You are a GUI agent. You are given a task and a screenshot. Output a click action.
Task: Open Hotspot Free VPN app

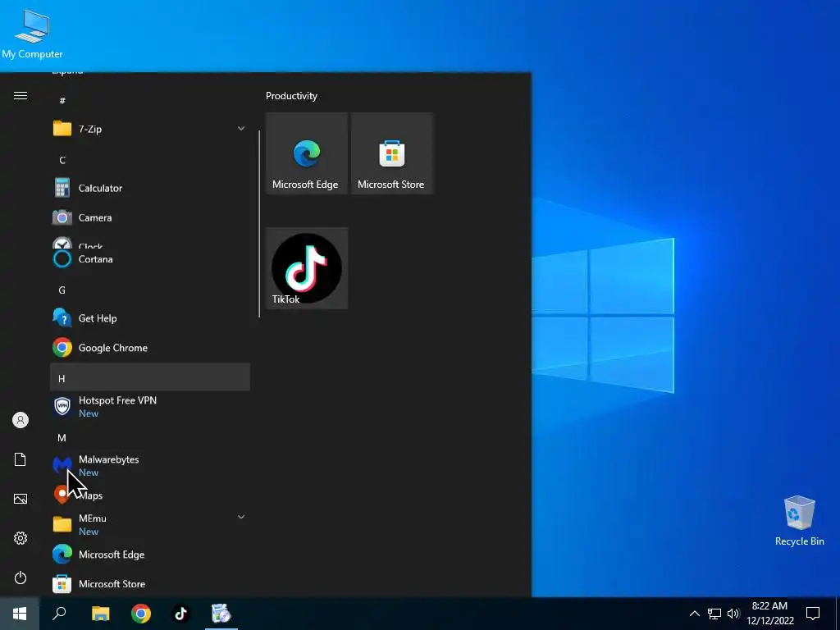click(x=150, y=407)
